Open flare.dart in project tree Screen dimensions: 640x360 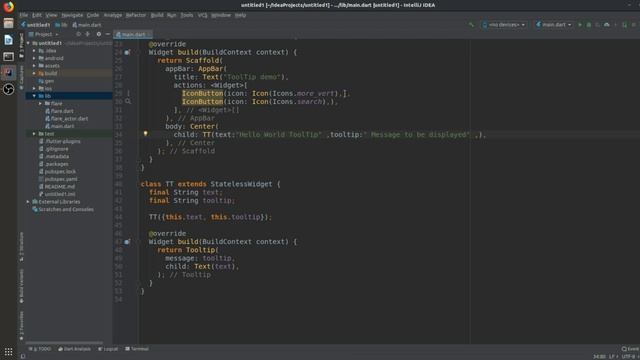[x=59, y=111]
